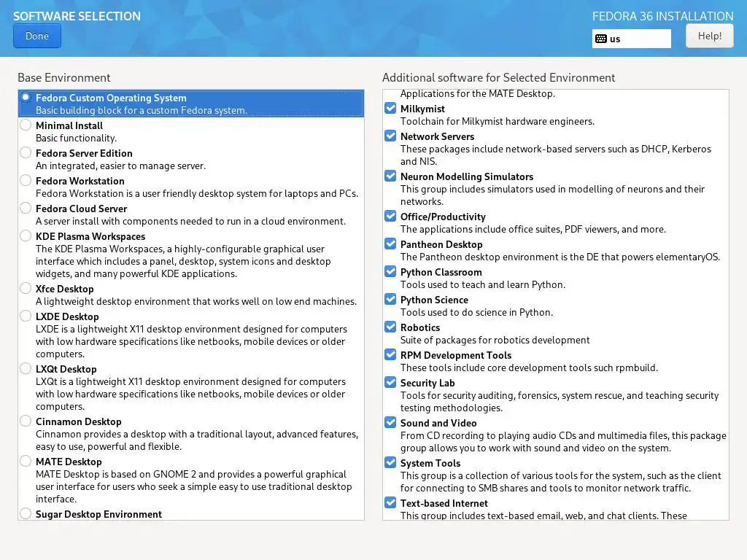The width and height of the screenshot is (747, 560).
Task: Select Fedora Cloud Server radio button
Action: pos(26,208)
